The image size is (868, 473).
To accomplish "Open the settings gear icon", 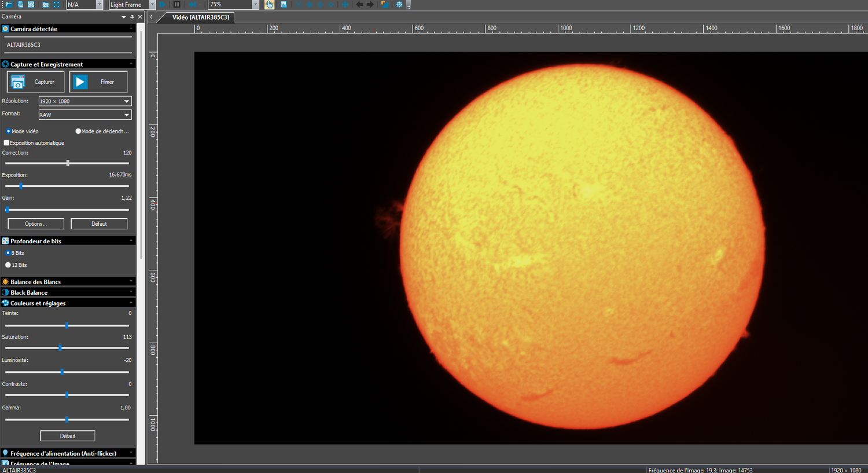I will (x=399, y=4).
